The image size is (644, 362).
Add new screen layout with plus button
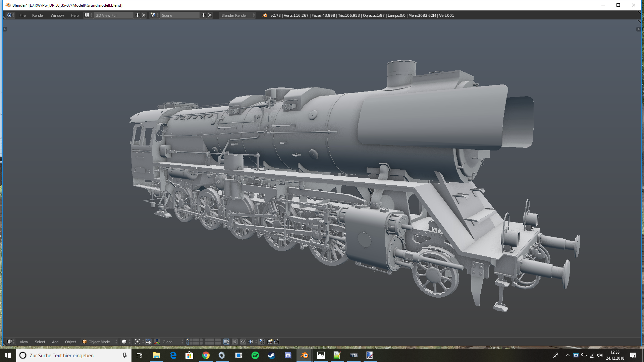(137, 15)
